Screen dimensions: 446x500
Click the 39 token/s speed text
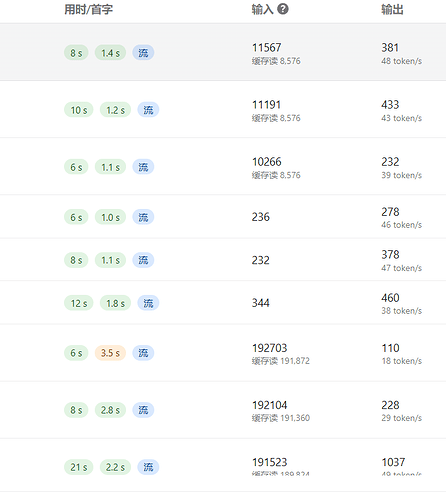401,175
